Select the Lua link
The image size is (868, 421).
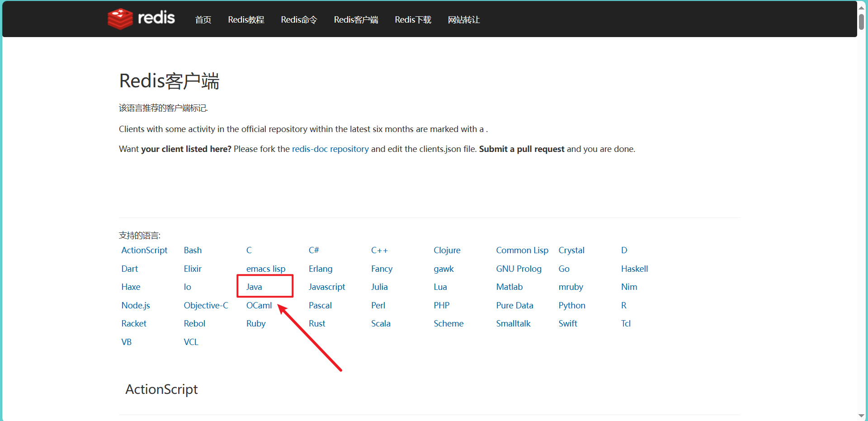click(x=440, y=287)
